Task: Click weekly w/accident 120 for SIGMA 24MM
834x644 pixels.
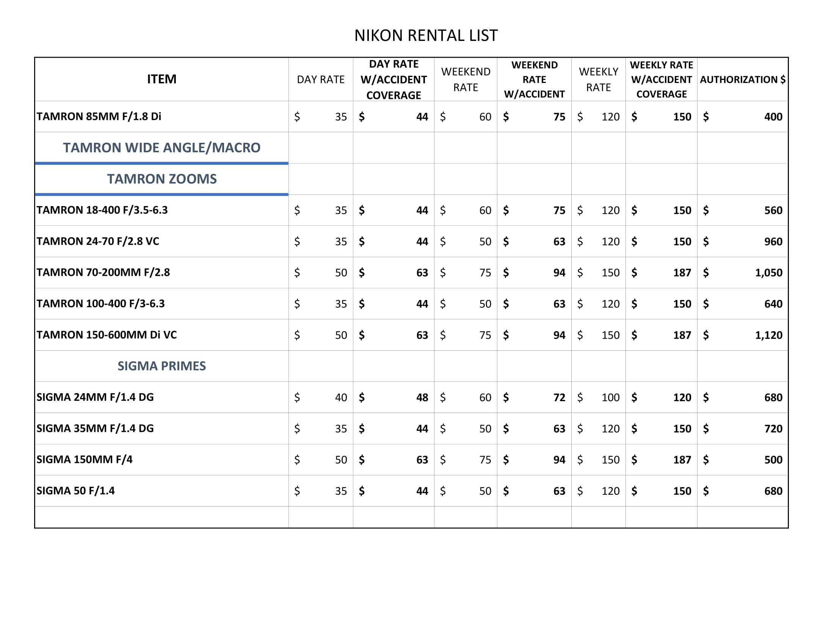Action: (682, 397)
